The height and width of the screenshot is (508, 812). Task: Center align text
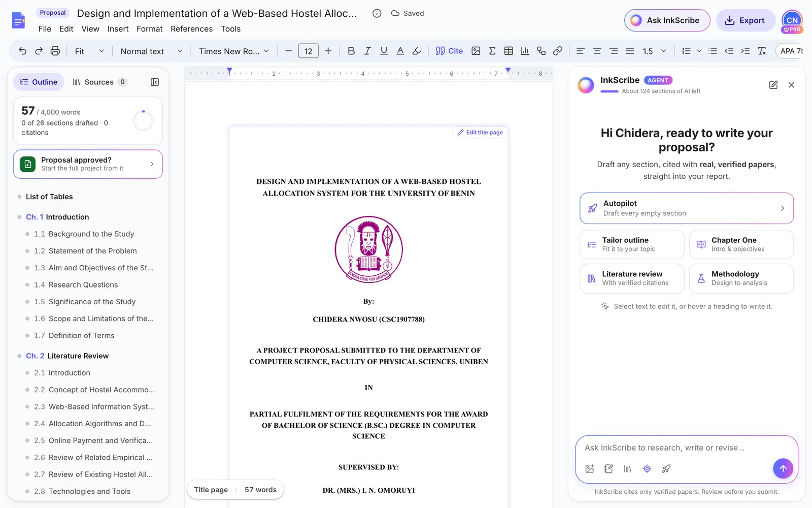coord(597,51)
